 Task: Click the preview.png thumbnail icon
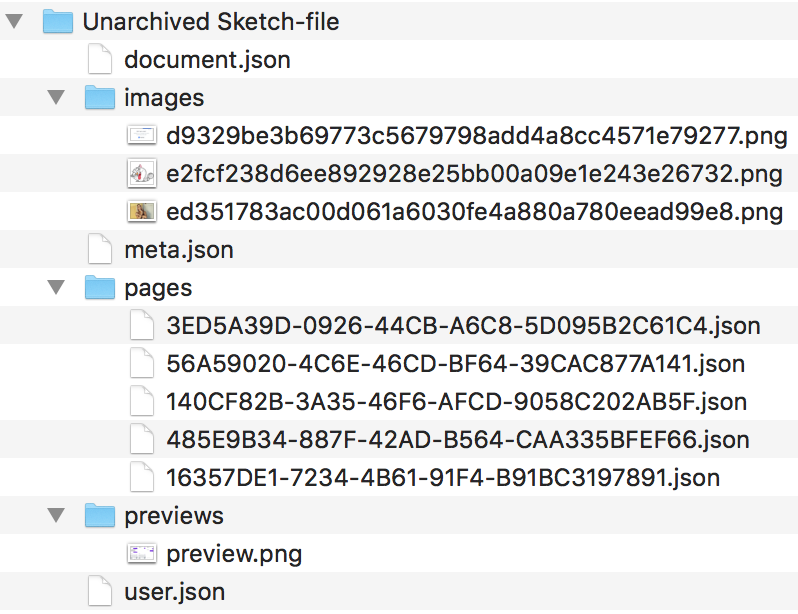point(142,553)
